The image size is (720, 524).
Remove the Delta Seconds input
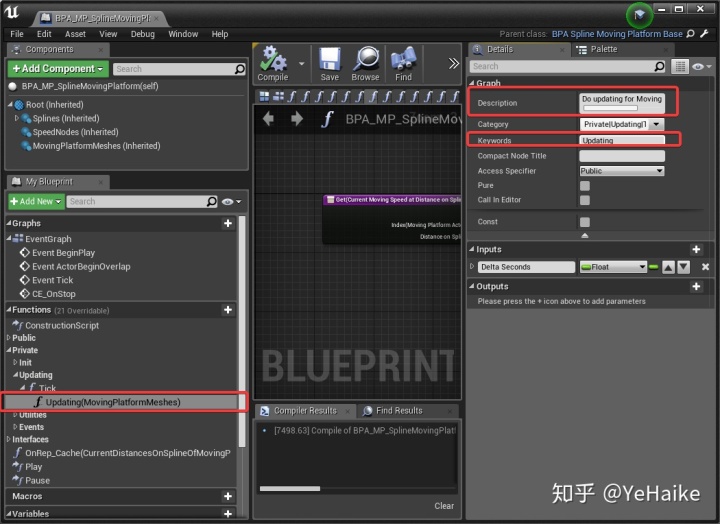[x=705, y=267]
